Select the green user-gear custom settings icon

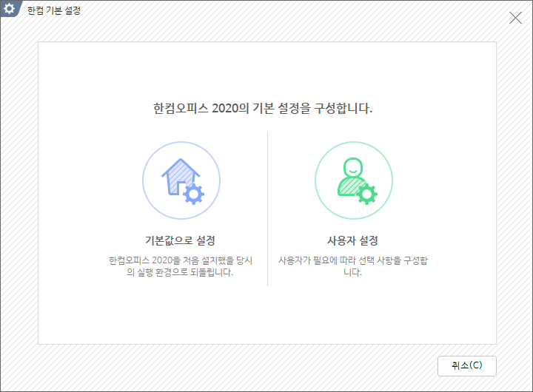pyautogui.click(x=354, y=180)
